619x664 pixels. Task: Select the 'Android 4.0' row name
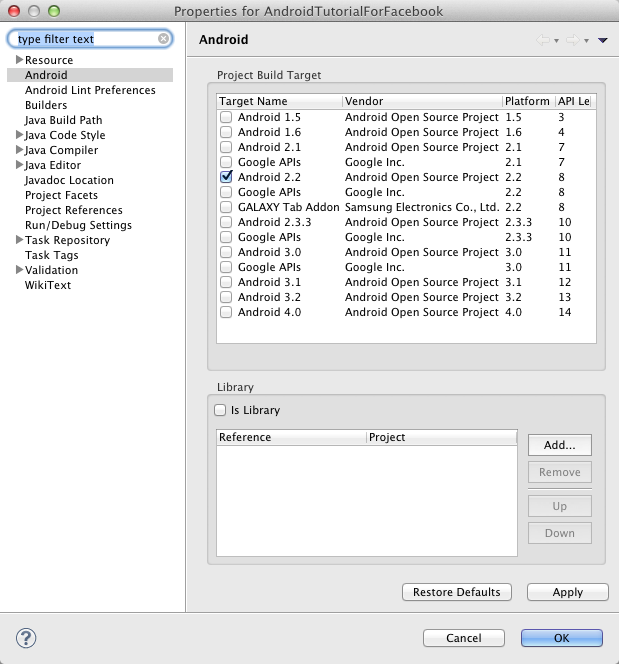(269, 312)
